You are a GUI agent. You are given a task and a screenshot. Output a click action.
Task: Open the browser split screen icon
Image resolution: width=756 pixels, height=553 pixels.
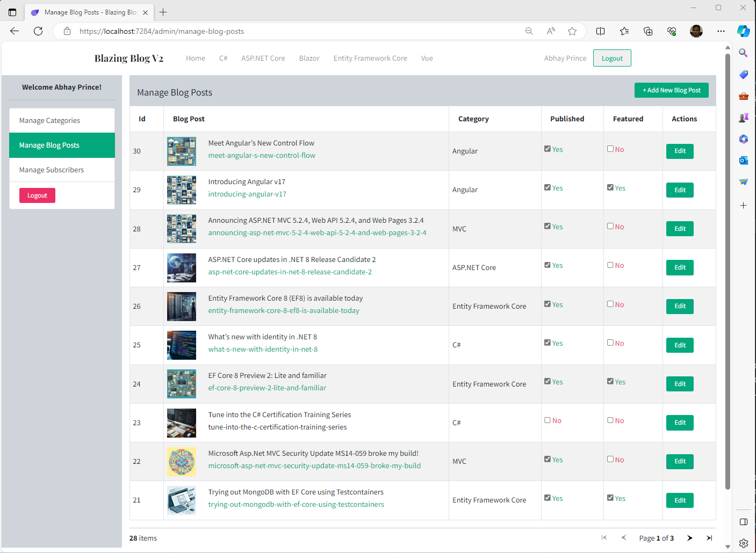[601, 31]
